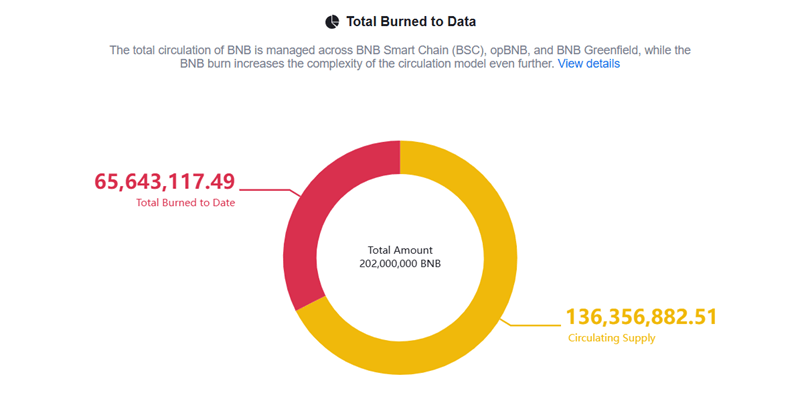Open the View details link
Viewport: 800px width, 405px height.
coord(588,64)
